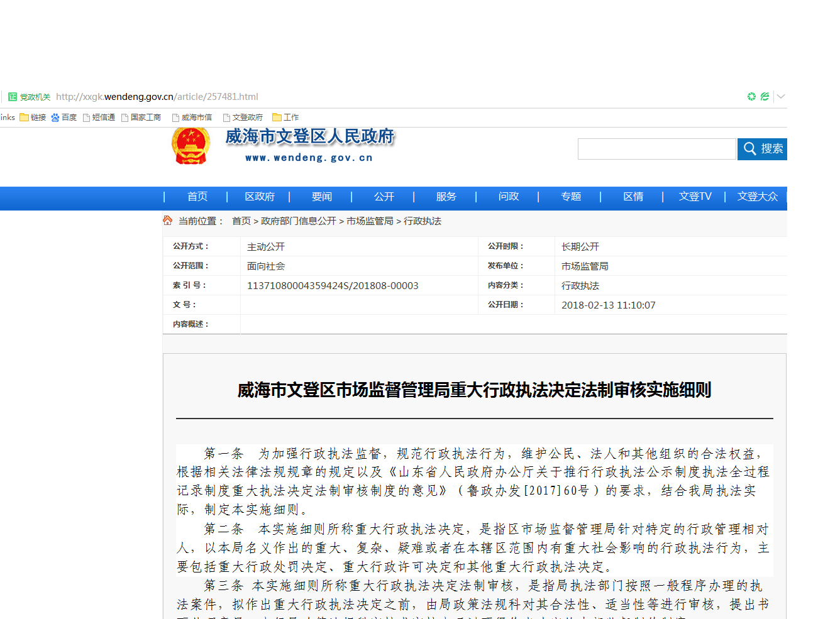Open the 文登TV navigation item
This screenshot has height=619, width=840.
point(695,197)
